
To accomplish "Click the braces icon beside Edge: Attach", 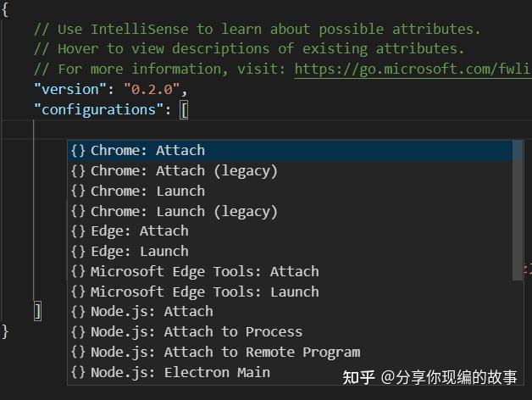I will point(78,231).
